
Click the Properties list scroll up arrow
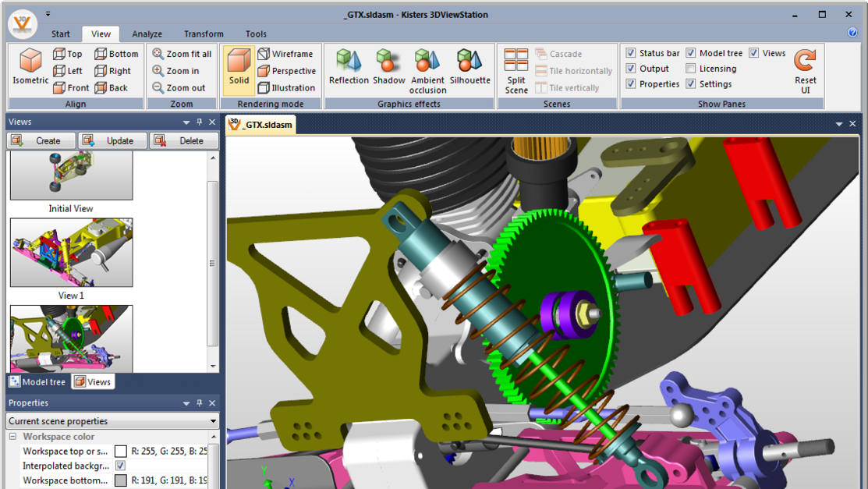213,437
